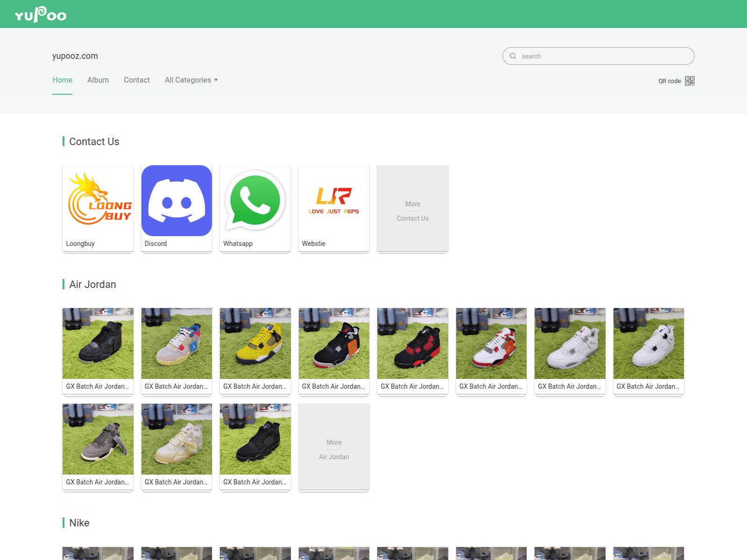Click the Discord label text
The width and height of the screenshot is (747, 560).
coord(155,244)
